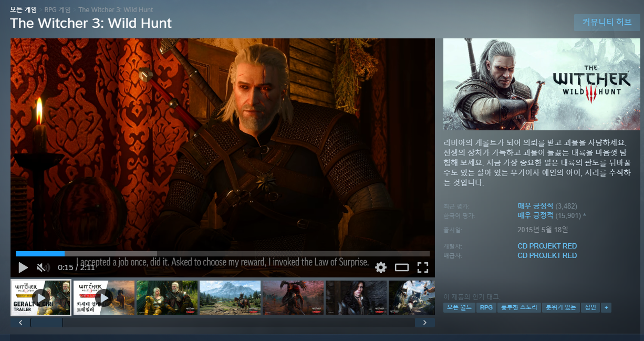
Task: Open screenshot of Geralt and Ciri outdoors
Action: click(167, 298)
